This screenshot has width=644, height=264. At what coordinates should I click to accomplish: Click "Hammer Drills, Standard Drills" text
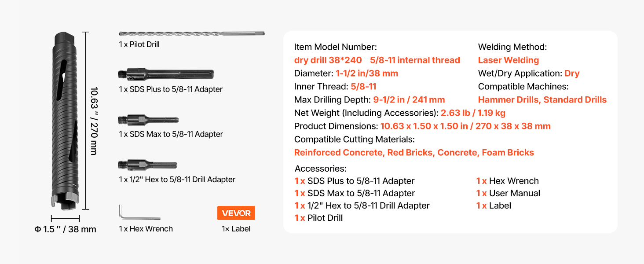click(542, 100)
